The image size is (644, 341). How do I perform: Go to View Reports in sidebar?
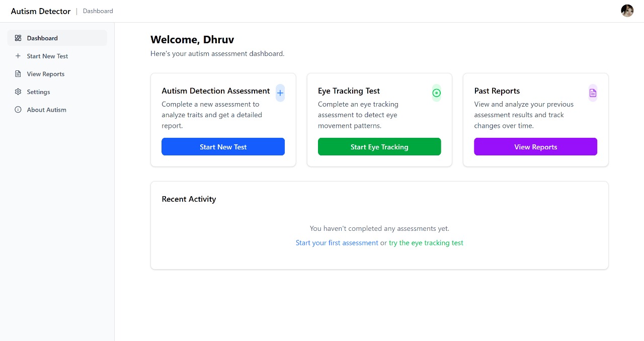coord(57,74)
